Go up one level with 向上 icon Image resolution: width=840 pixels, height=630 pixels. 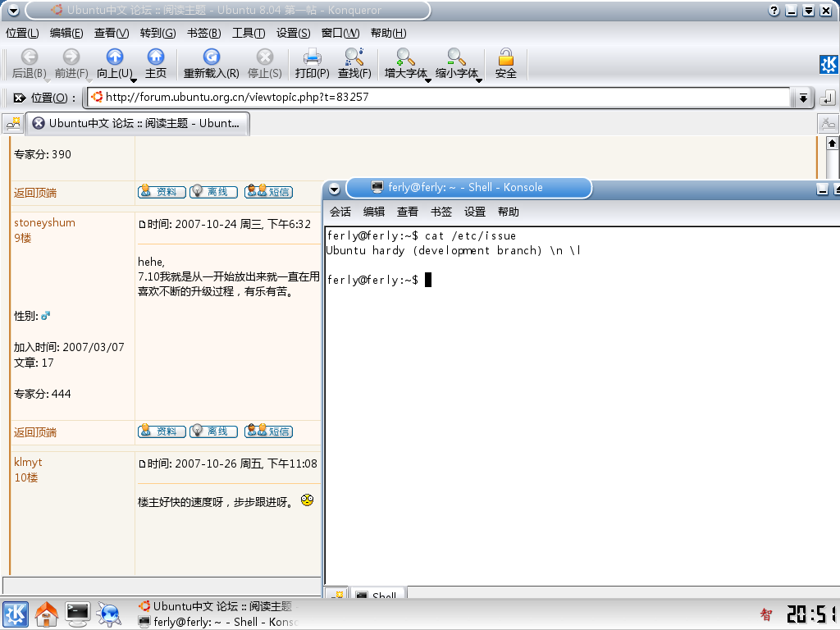(115, 57)
